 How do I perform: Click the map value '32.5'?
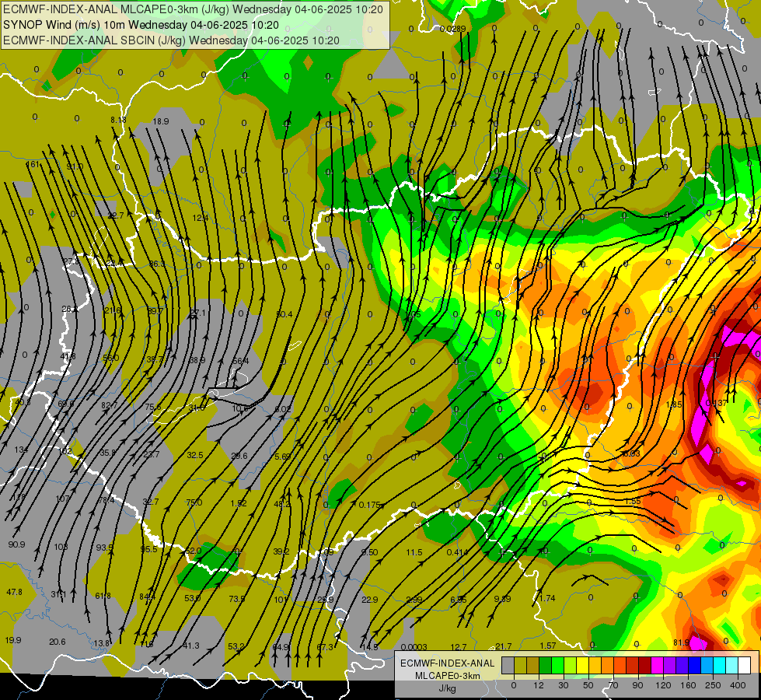pos(195,455)
